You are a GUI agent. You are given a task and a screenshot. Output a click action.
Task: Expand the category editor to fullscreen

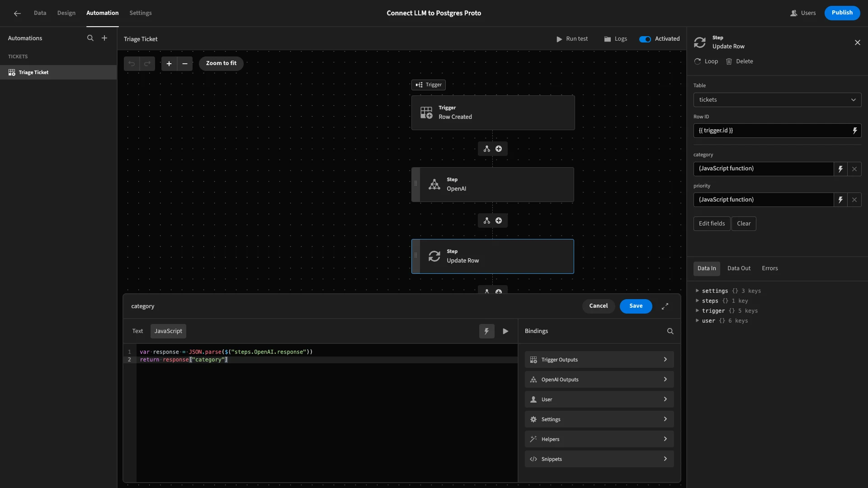tap(665, 306)
